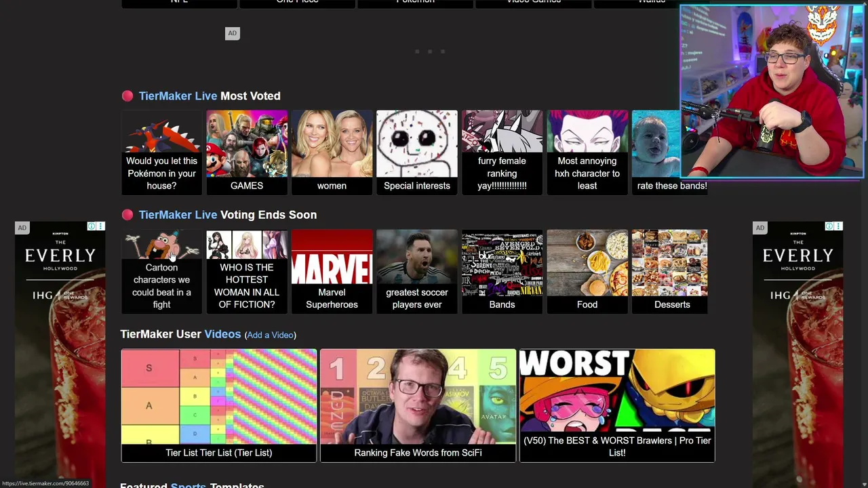Viewport: 868px width, 488px height.
Task: Open the Marvel Superheroes card
Action: [332, 271]
